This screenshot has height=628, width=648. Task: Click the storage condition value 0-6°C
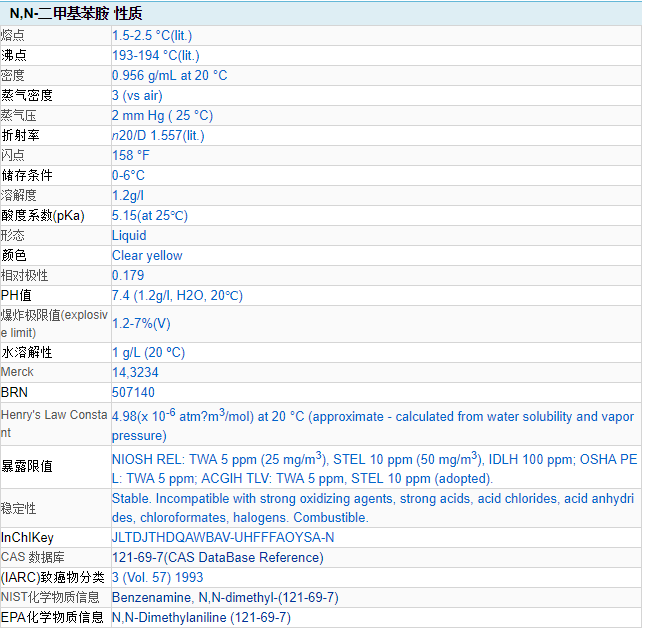128,175
